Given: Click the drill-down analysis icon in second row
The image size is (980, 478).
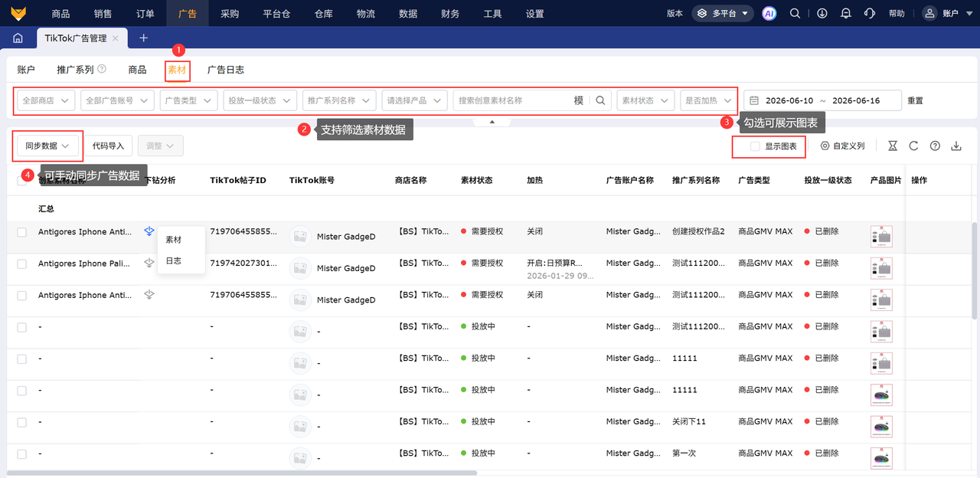Looking at the screenshot, I should pyautogui.click(x=149, y=263).
